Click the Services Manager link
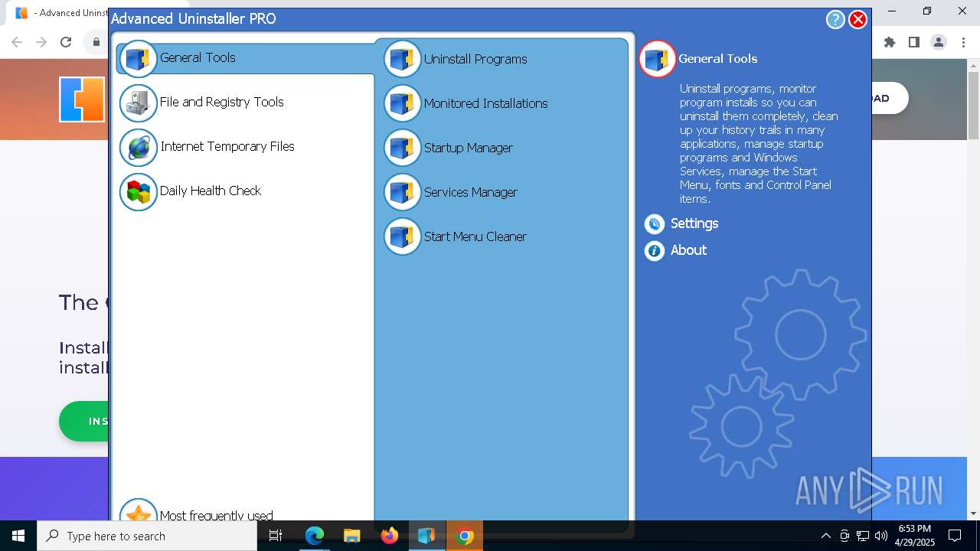 click(470, 192)
